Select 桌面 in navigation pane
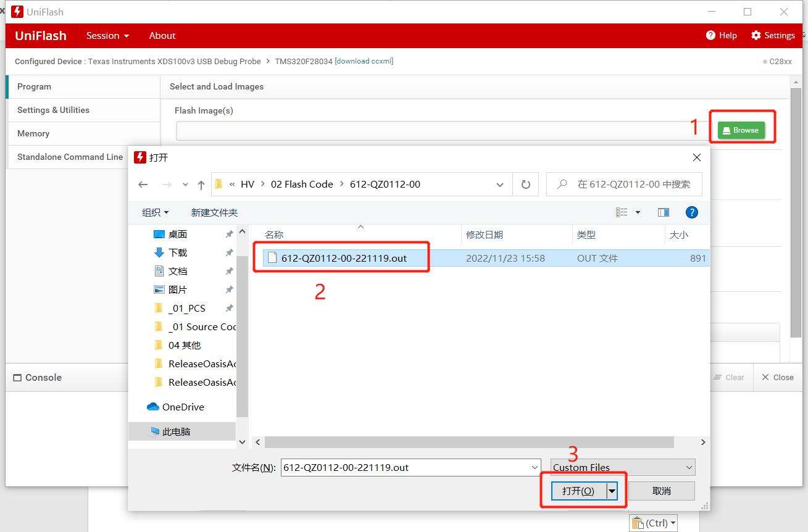808x532 pixels. 178,234
